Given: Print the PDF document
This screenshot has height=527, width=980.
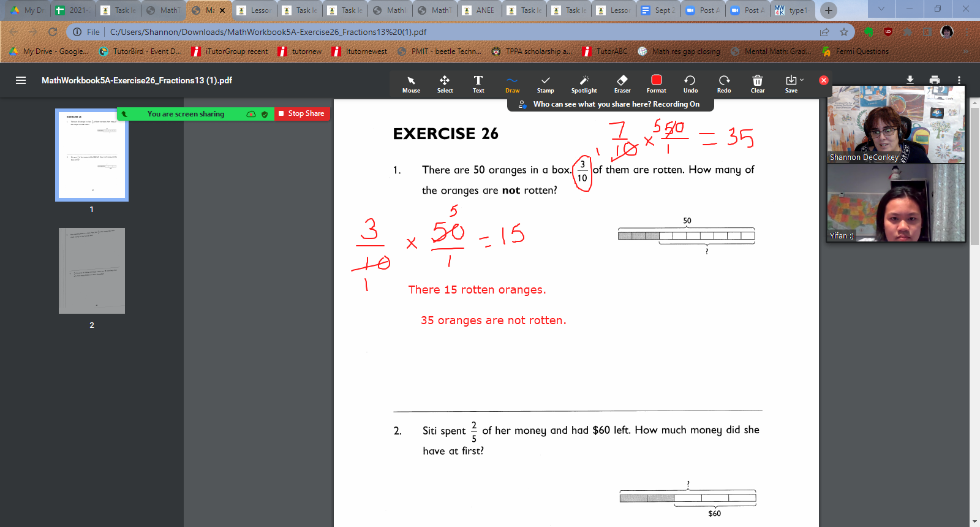Looking at the screenshot, I should [x=935, y=80].
